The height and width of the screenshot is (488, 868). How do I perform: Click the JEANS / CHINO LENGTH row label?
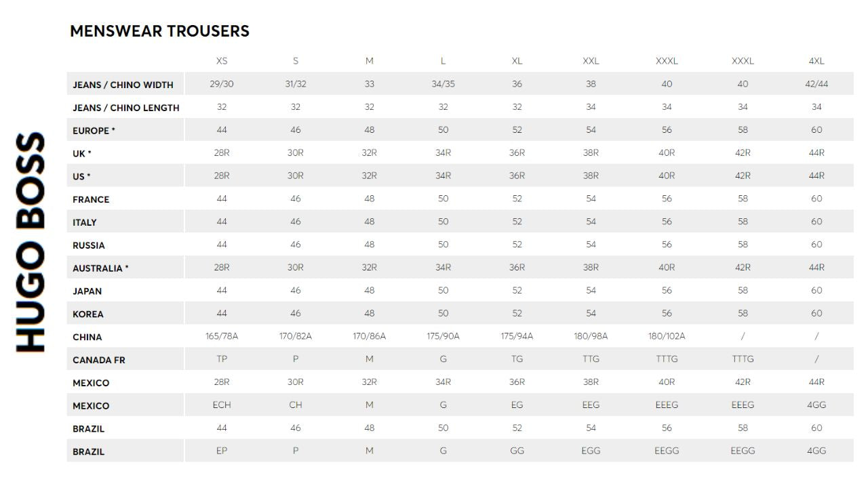pos(125,108)
